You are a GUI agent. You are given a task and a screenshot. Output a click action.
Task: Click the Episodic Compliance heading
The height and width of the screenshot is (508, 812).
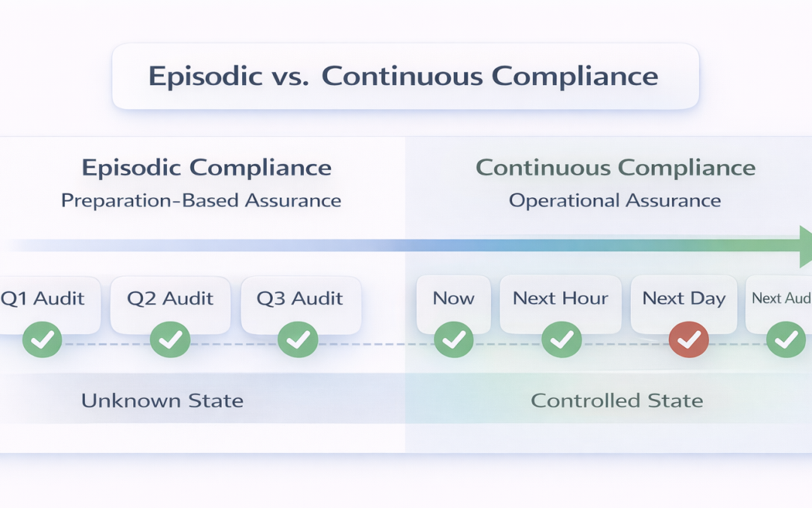206,167
